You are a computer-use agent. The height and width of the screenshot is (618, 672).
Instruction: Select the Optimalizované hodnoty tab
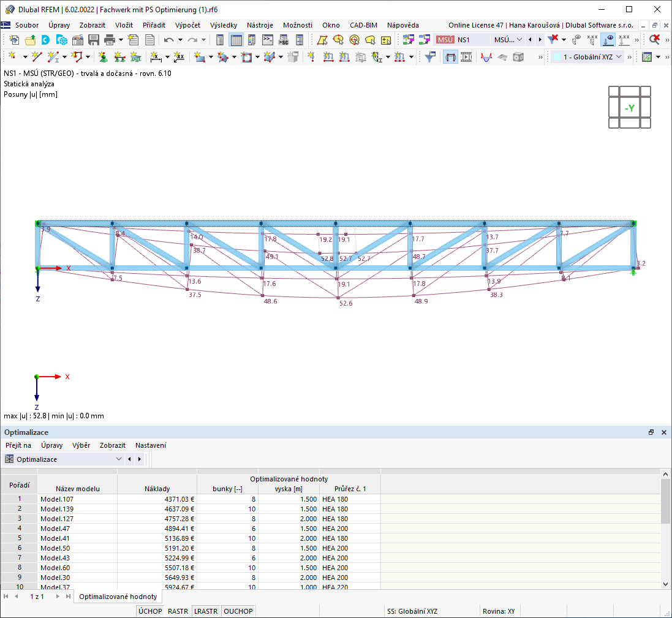(x=118, y=597)
